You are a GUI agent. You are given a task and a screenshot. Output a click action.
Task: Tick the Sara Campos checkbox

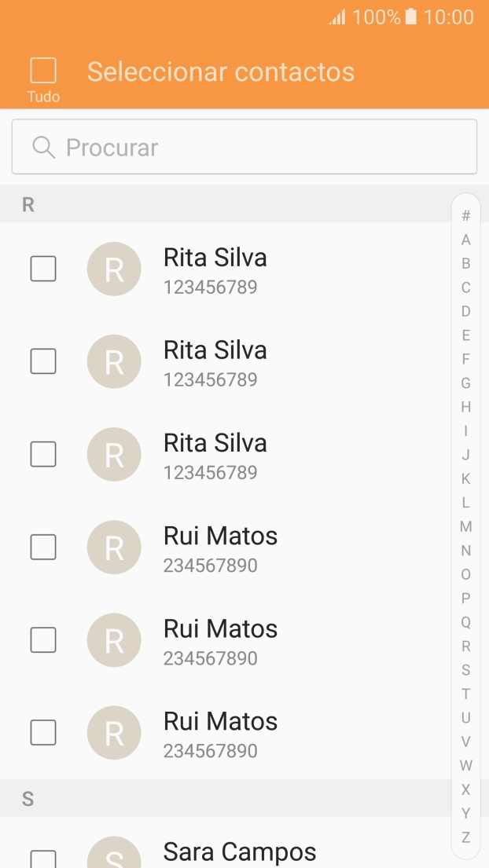[x=43, y=856]
